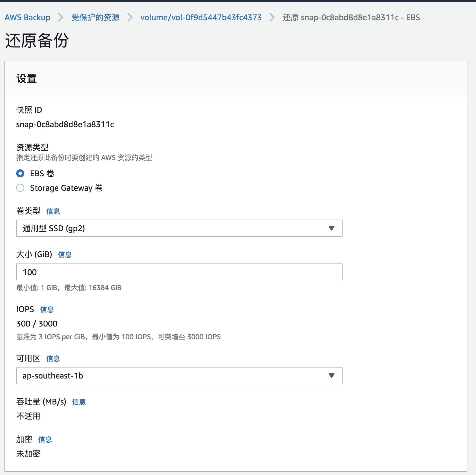Click 信息 link next to 吞吐量 (MB/s)
The width and height of the screenshot is (476, 475).
click(79, 402)
